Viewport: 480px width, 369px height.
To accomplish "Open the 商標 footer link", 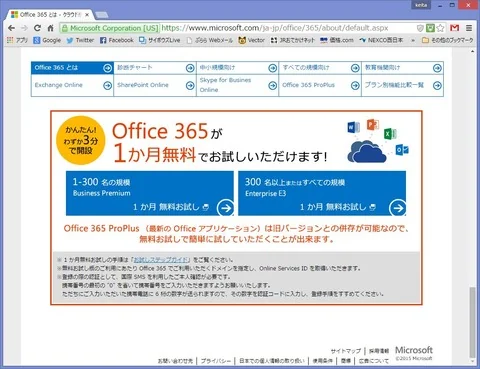I will [x=346, y=361].
